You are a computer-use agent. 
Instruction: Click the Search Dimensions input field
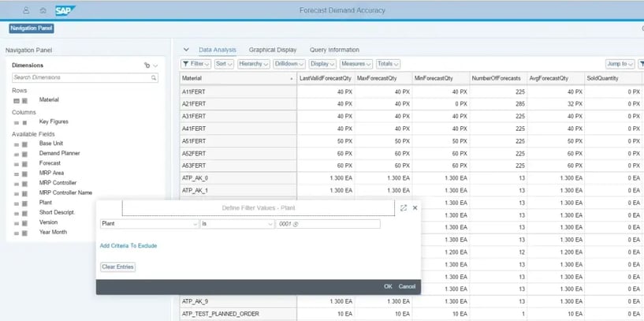pyautogui.click(x=85, y=77)
